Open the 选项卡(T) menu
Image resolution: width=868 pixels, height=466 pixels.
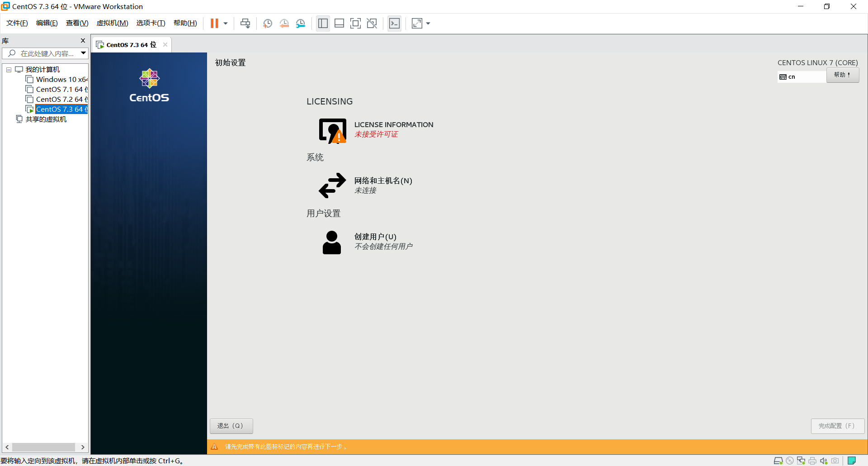pyautogui.click(x=151, y=23)
